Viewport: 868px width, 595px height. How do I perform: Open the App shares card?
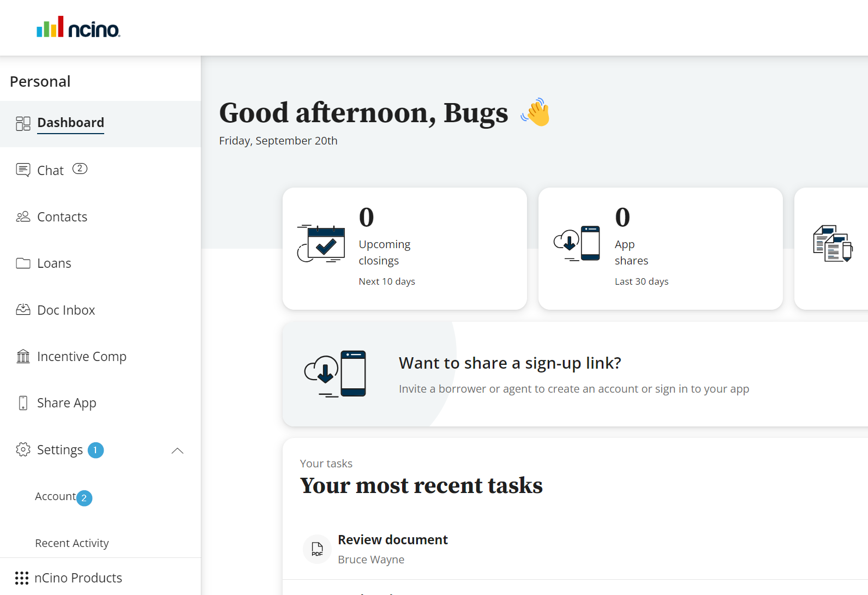click(661, 249)
